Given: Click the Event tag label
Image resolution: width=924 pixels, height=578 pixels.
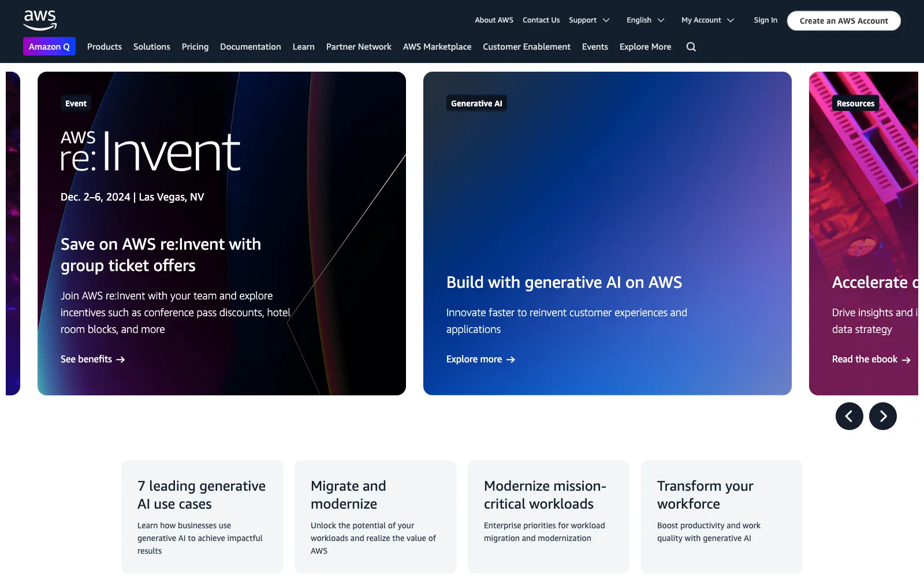Looking at the screenshot, I should [76, 103].
